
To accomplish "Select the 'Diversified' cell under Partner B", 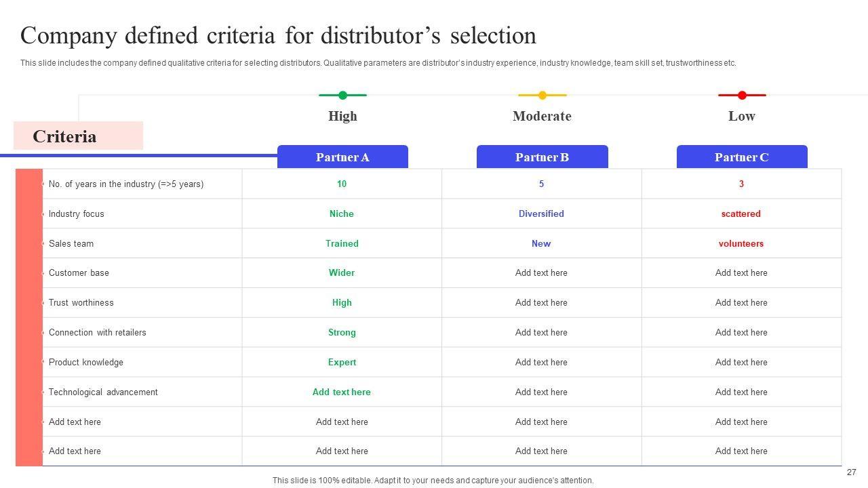I will coord(541,213).
